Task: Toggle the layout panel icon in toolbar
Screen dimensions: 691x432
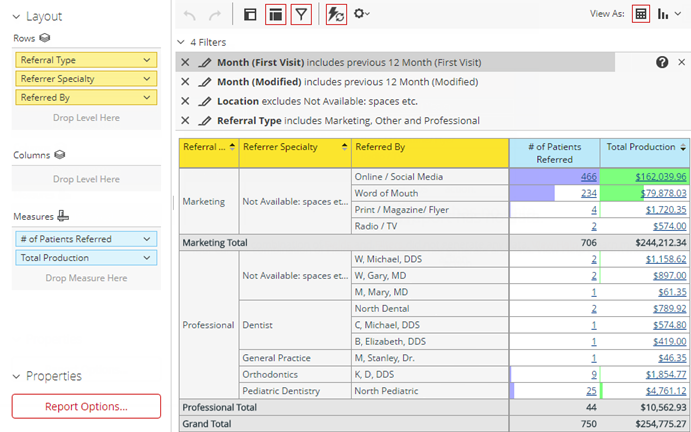Action: click(250, 15)
